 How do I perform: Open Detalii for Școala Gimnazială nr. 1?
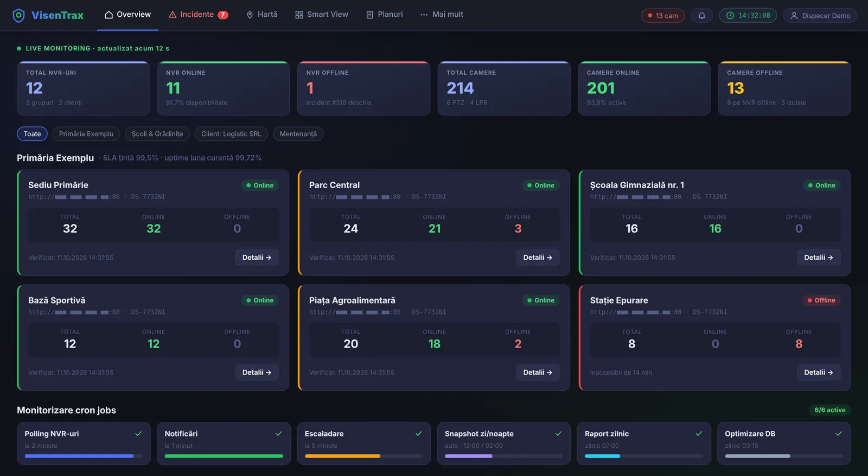point(819,258)
